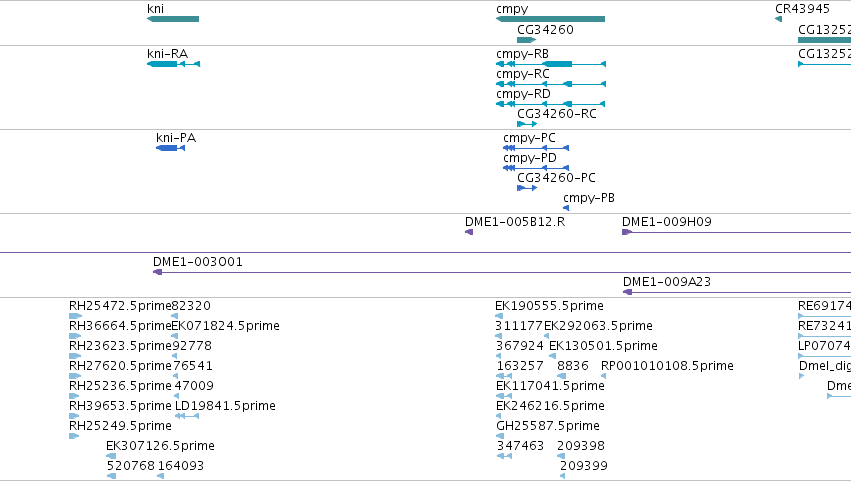Select the cmpy-PB arrow marker
The width and height of the screenshot is (851, 481).
tap(566, 208)
